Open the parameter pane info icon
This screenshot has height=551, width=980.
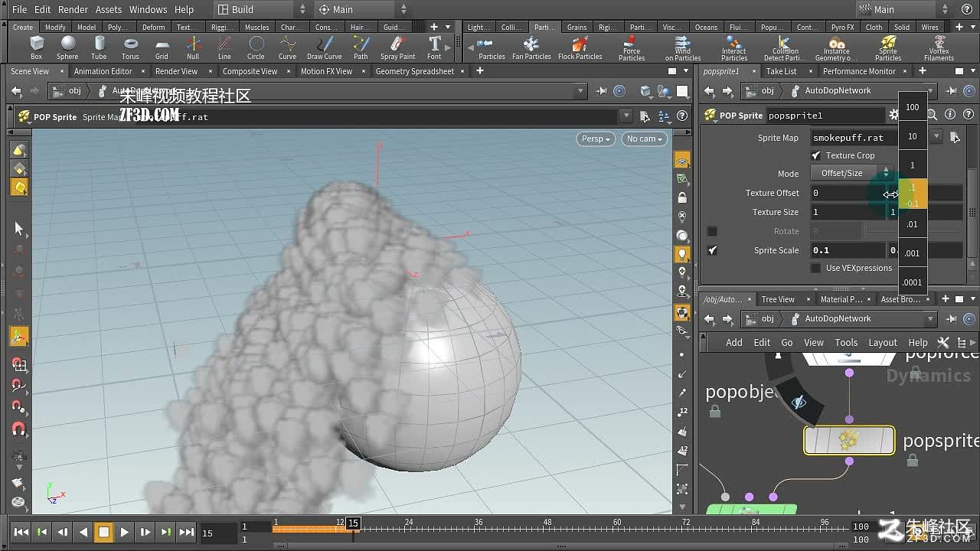tap(950, 115)
